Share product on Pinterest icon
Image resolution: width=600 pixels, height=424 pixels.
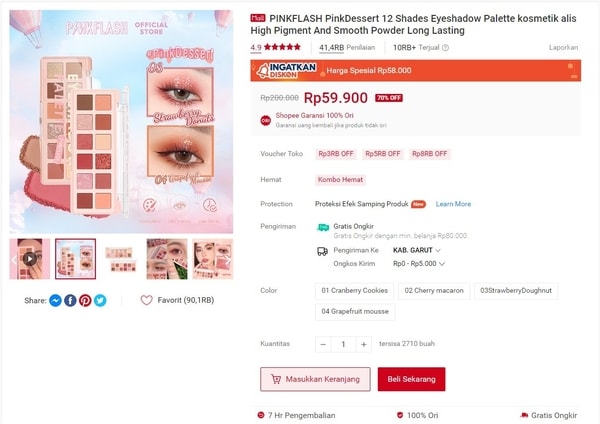(x=85, y=300)
